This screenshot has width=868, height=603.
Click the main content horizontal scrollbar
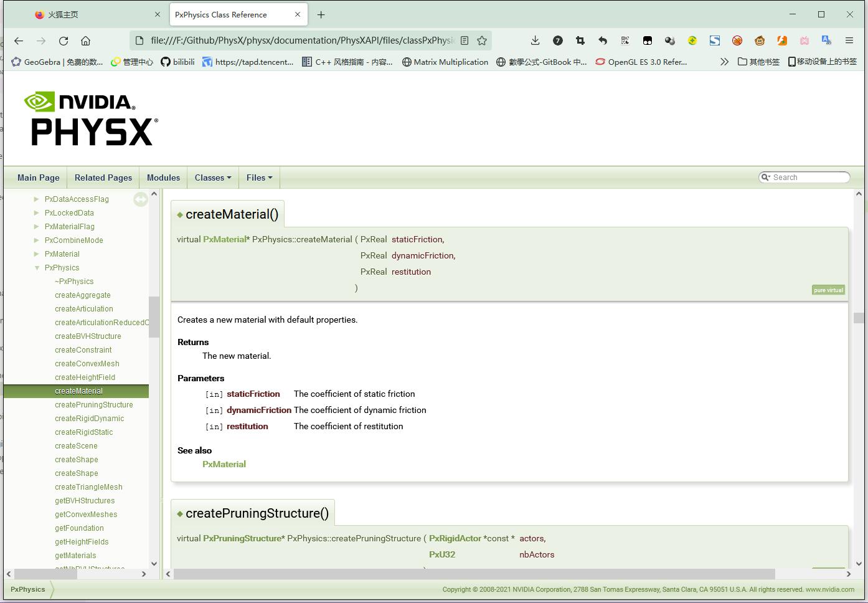pos(474,574)
